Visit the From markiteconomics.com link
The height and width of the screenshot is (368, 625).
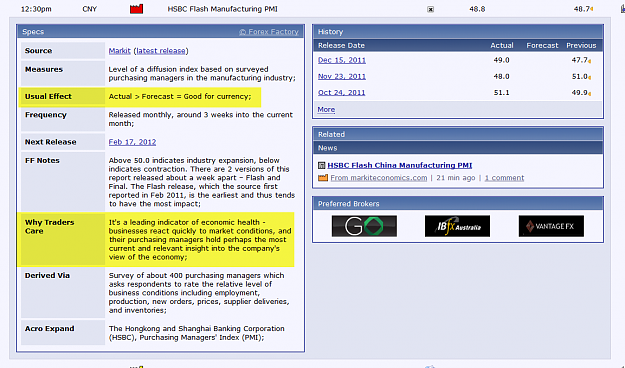coord(379,178)
